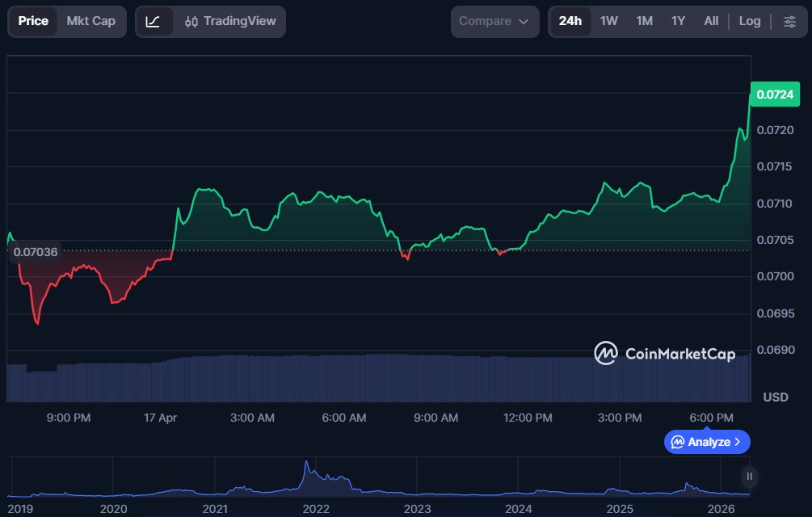Open the Compare dropdown
Screen dimensions: 812x517
click(494, 21)
